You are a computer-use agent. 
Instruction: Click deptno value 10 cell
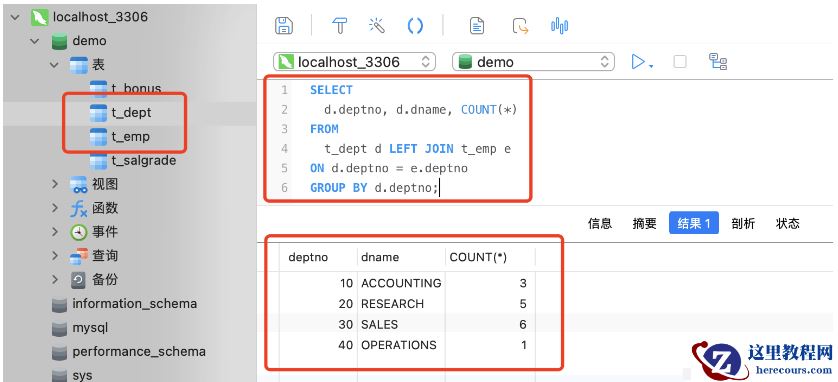(319, 283)
